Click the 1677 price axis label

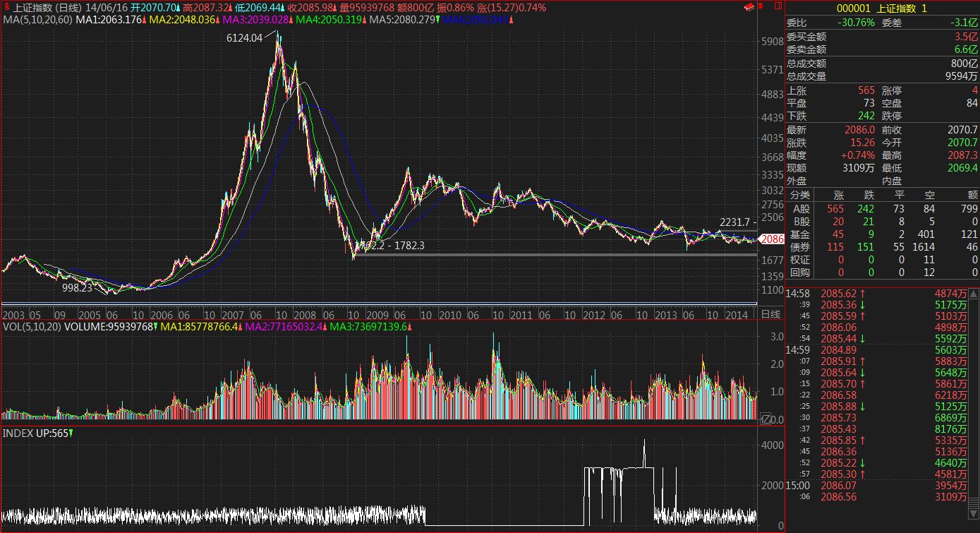tap(772, 261)
